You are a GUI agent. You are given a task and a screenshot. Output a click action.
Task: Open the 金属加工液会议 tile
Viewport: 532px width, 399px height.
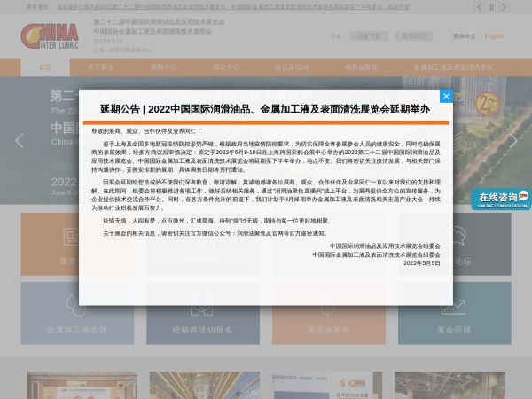(77, 313)
